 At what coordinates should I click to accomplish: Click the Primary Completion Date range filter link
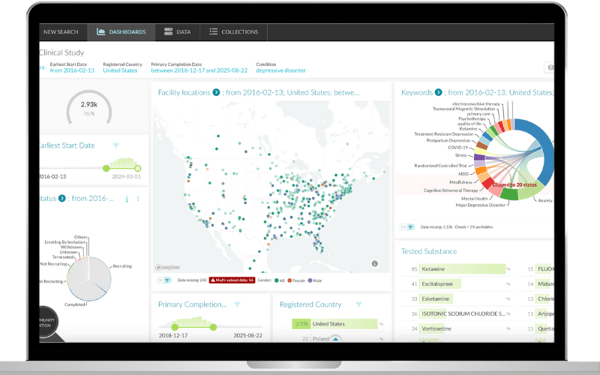[x=199, y=70]
